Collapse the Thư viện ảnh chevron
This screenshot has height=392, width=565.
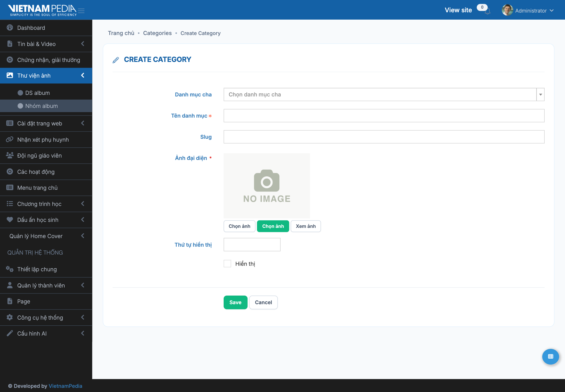(x=83, y=75)
